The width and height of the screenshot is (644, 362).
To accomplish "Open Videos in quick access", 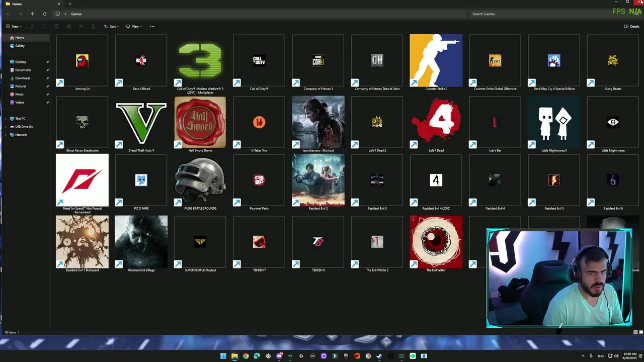I will point(25,102).
